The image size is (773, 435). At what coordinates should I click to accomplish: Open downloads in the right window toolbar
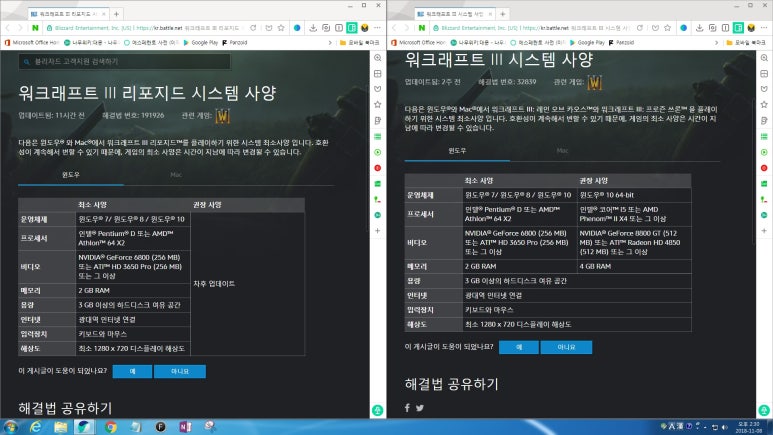pos(700,28)
